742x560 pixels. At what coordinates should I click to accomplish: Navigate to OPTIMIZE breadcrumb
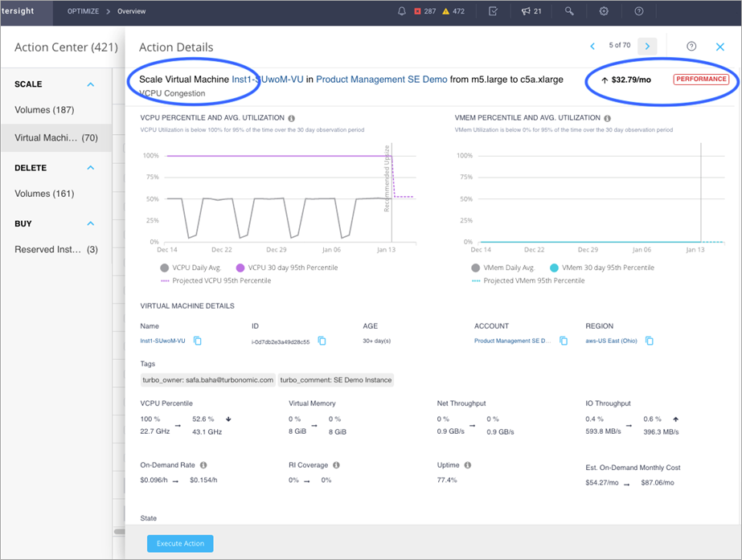(x=84, y=11)
